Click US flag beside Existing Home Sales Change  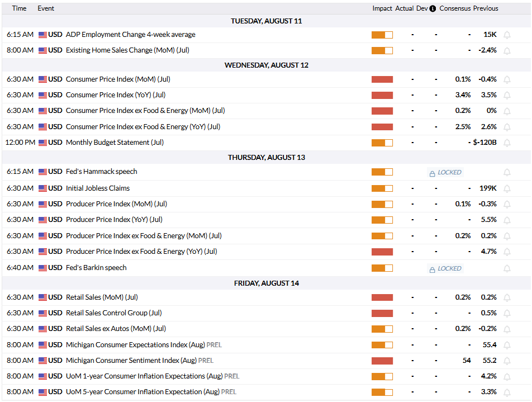click(42, 50)
